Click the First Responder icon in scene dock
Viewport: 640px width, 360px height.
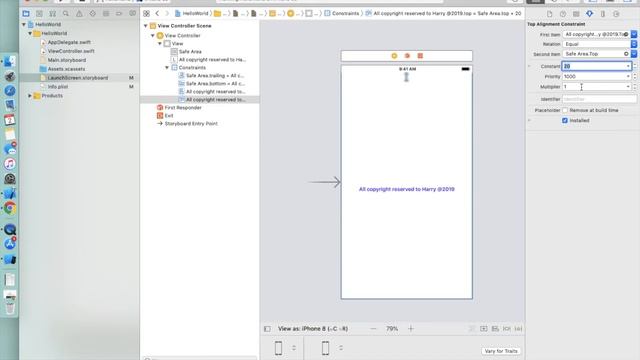tap(407, 56)
